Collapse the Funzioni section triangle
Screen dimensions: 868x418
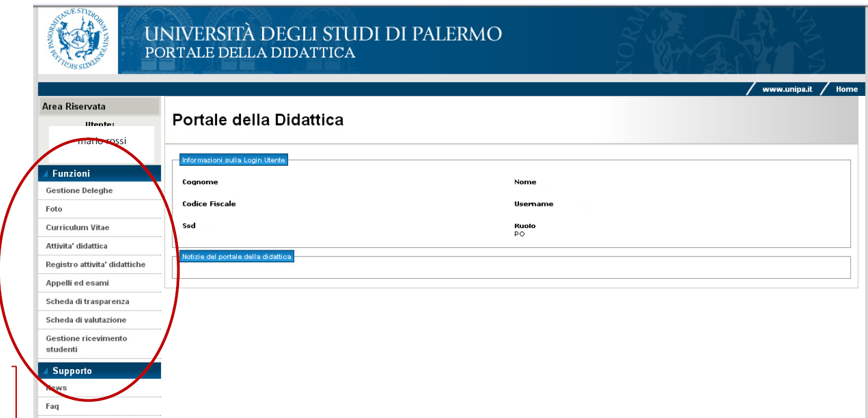[x=45, y=174]
